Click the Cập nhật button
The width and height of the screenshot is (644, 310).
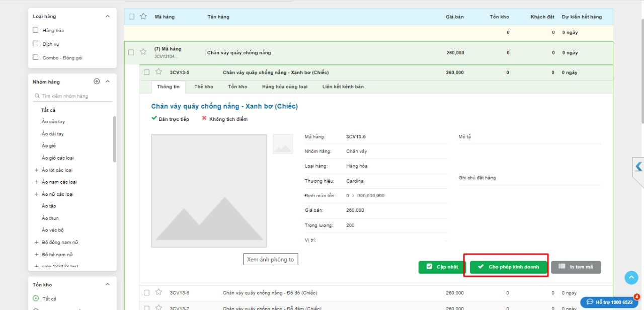[441, 267]
